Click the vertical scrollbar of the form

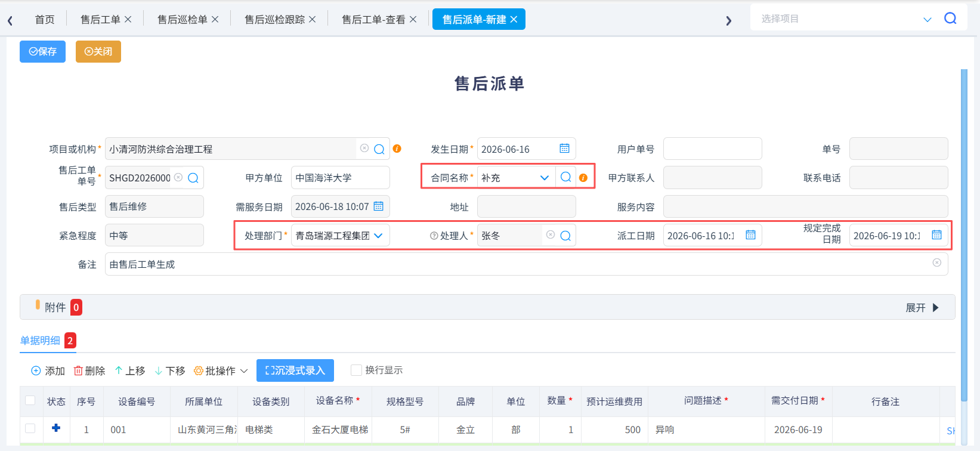click(964, 236)
